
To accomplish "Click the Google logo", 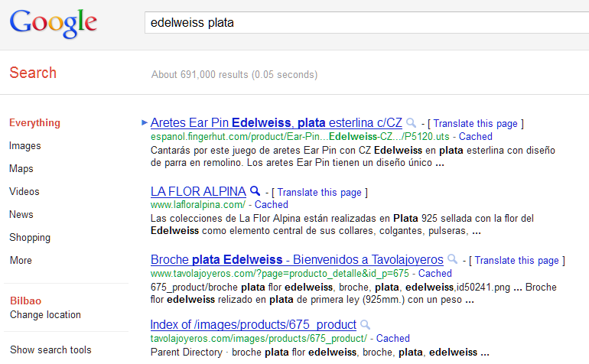I will 53,24.
